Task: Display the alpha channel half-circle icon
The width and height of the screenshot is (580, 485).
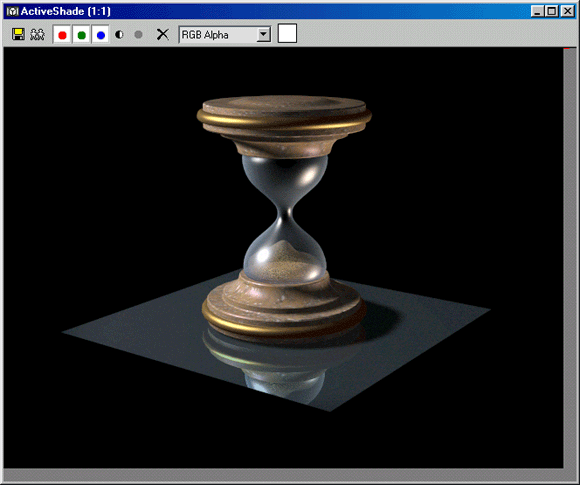Action: 119,35
